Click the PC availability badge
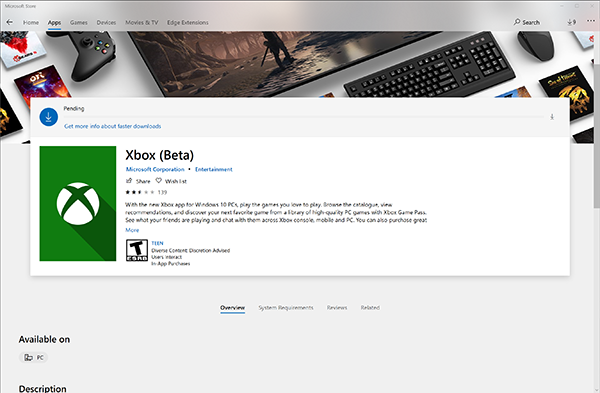 click(34, 357)
